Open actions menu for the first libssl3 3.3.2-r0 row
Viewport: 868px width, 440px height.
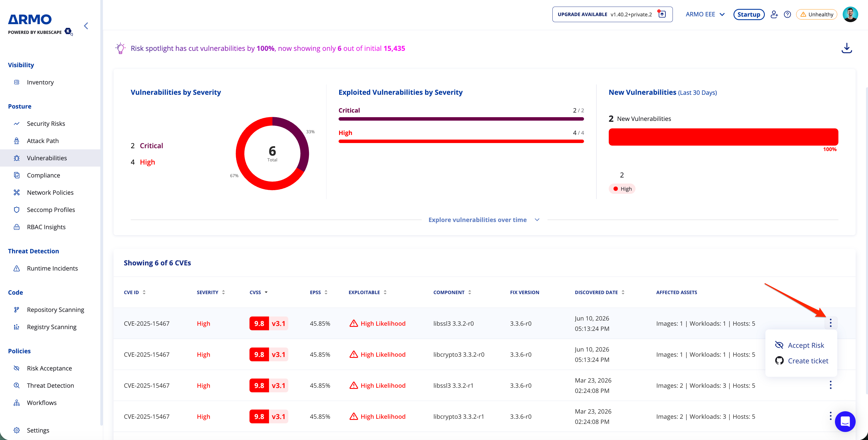coord(830,323)
